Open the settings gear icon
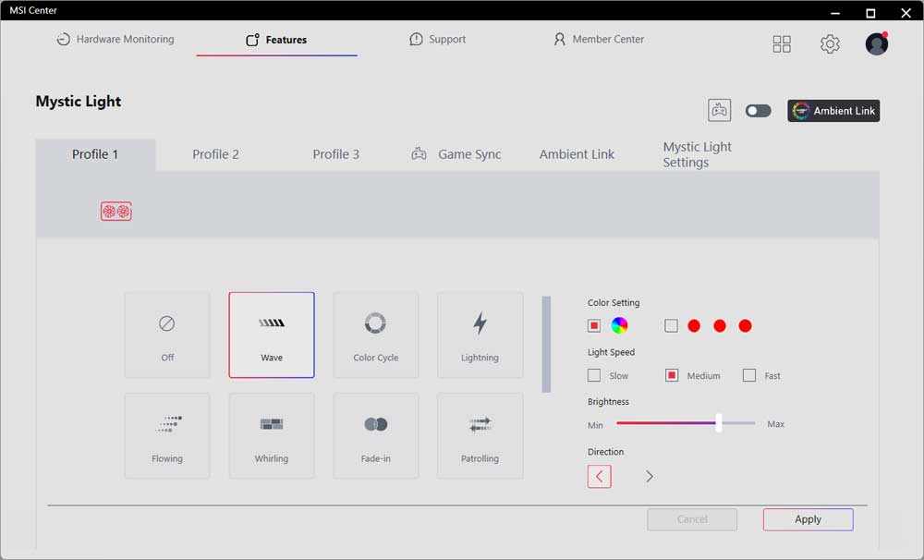Screen dimensions: 924x560 click(830, 43)
